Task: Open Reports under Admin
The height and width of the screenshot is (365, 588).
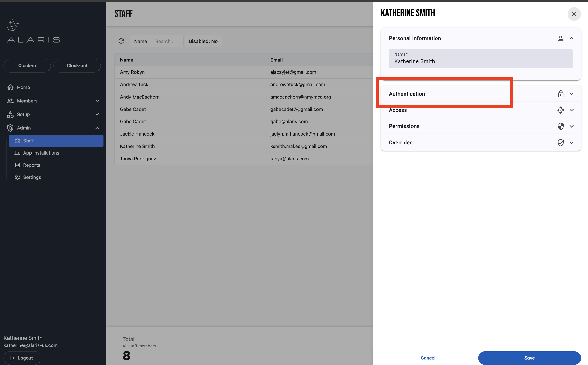Action: tap(31, 165)
